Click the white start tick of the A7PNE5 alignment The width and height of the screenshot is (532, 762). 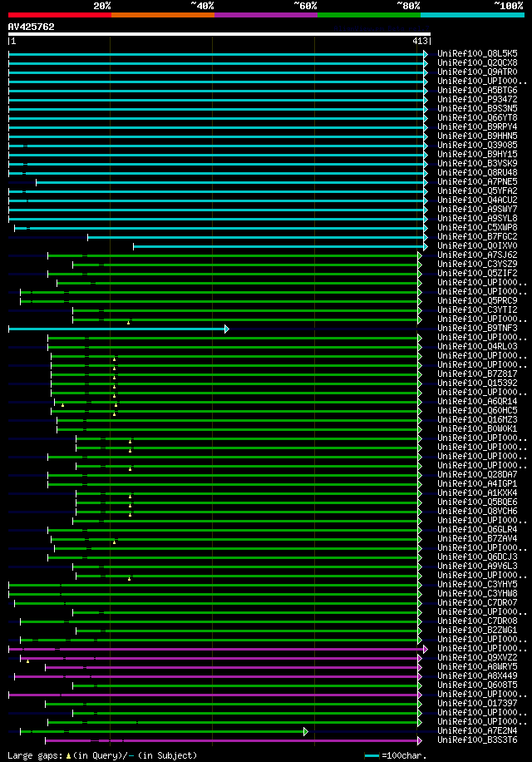(37, 183)
